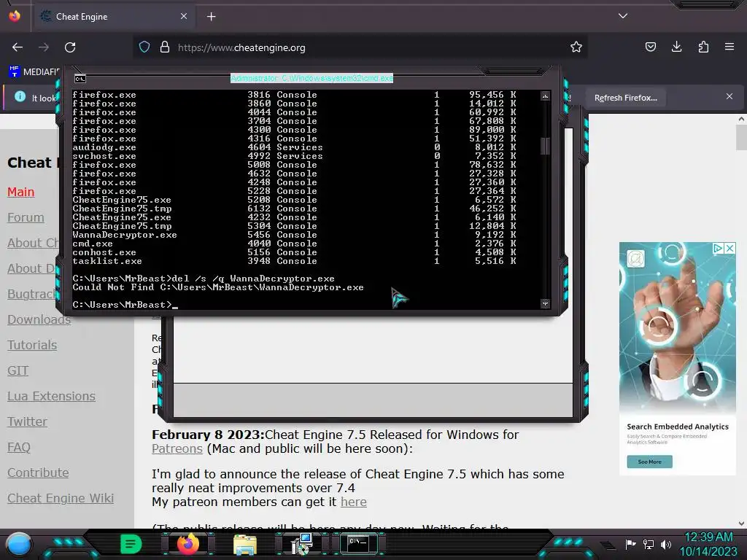
Task: Close the Cheat Engine tab
Action: tap(183, 17)
